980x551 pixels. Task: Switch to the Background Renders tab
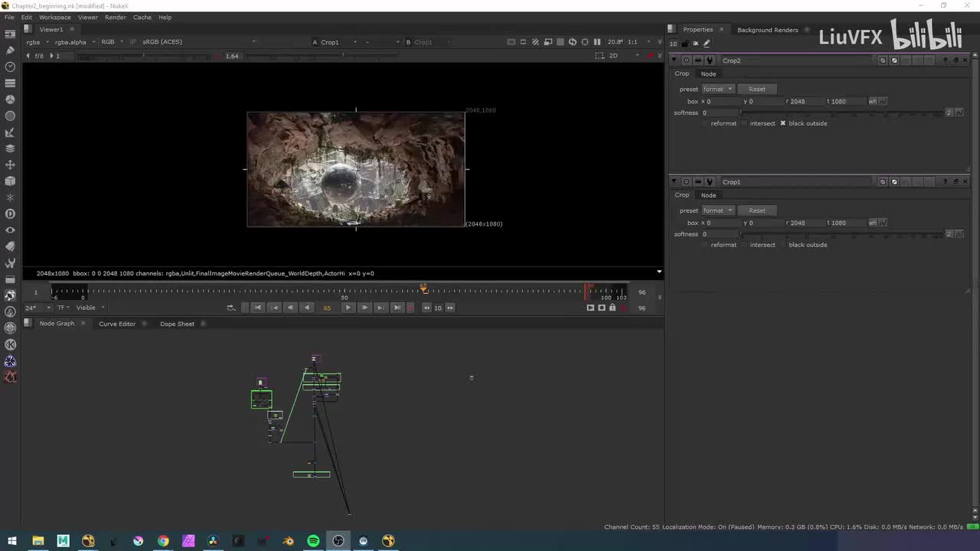click(767, 30)
